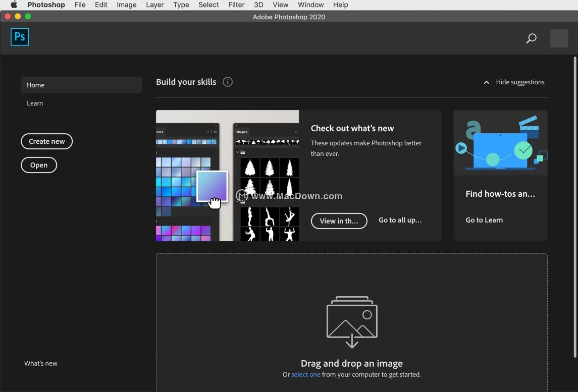Open the What's new link
The image size is (578, 392).
(41, 363)
